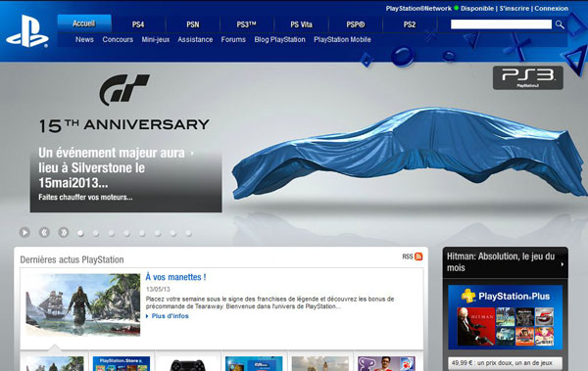588x371 pixels.
Task: Select first pirate ship news thumbnail
Action: point(55,363)
